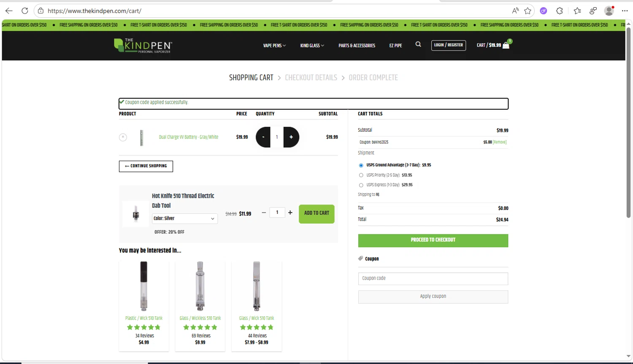The width and height of the screenshot is (633, 364).
Task: Click the 34 Reviews star rating
Action: click(x=144, y=327)
